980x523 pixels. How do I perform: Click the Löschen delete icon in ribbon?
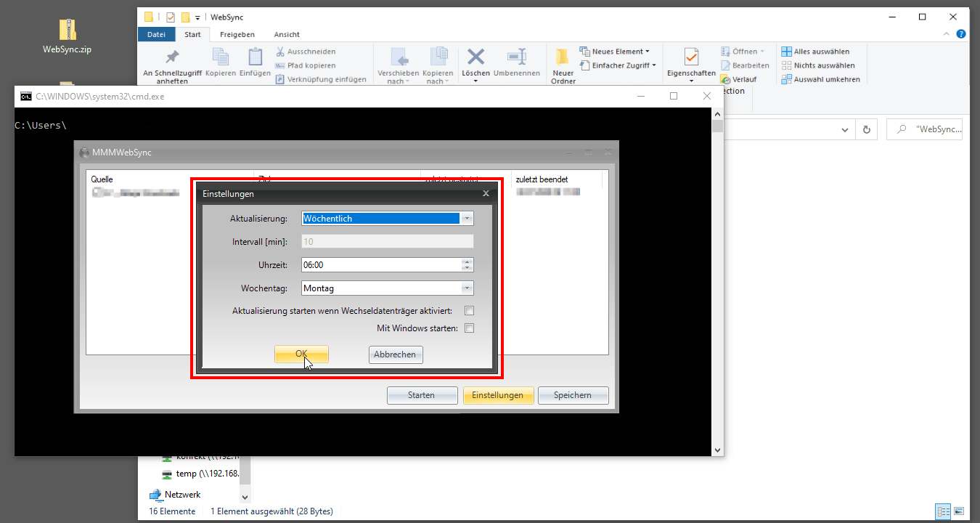click(x=475, y=58)
